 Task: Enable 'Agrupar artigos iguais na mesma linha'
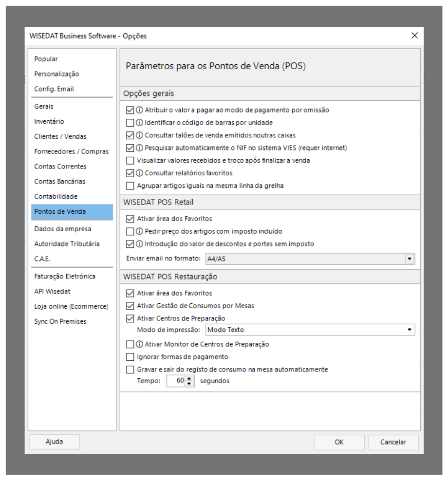pos(130,185)
